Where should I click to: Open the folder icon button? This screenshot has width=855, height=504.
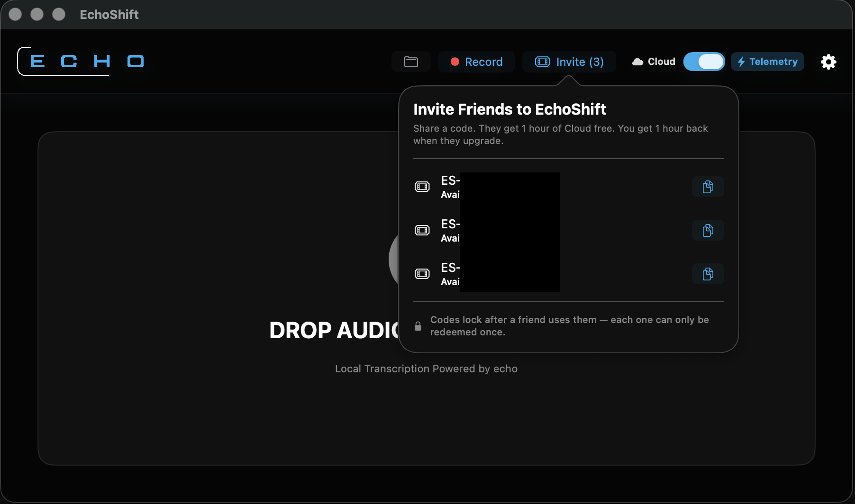tap(411, 62)
